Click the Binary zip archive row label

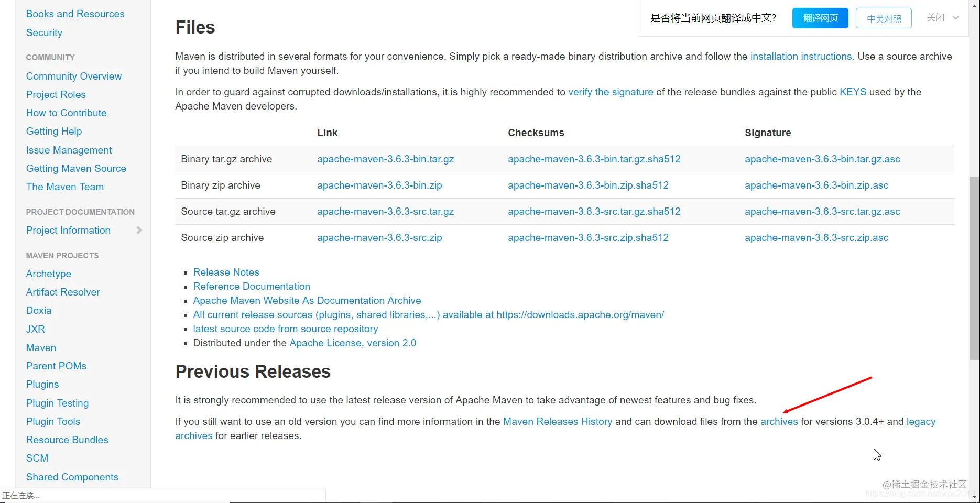(x=221, y=185)
